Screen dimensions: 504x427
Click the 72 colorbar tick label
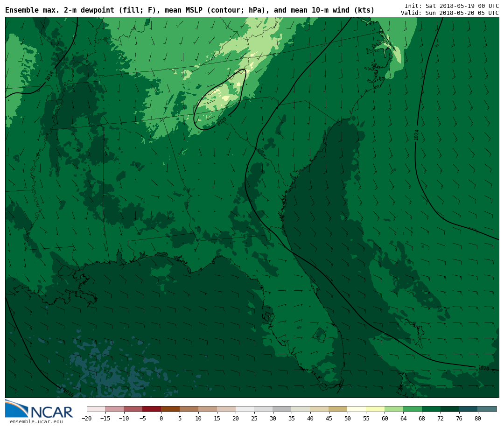(x=441, y=418)
